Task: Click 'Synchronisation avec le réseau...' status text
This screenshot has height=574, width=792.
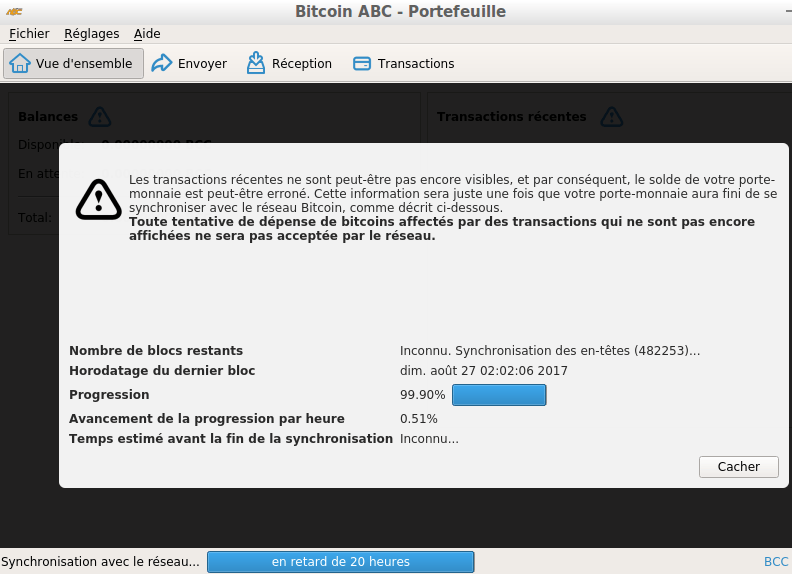Action: click(100, 562)
